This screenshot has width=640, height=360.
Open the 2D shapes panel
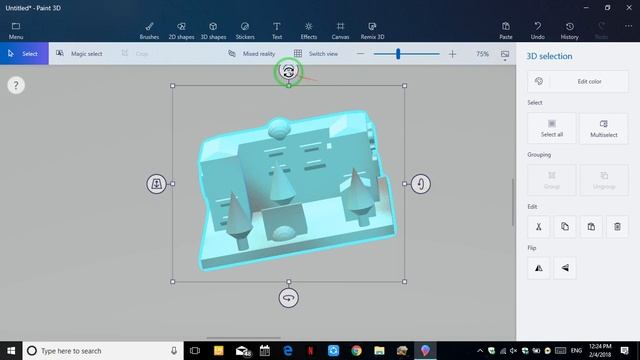[181, 31]
